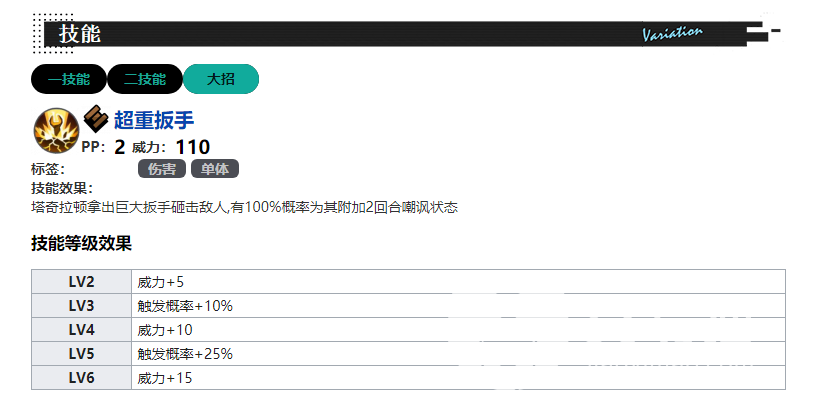
Task: Click the 单体 tag badge
Action: point(214,169)
